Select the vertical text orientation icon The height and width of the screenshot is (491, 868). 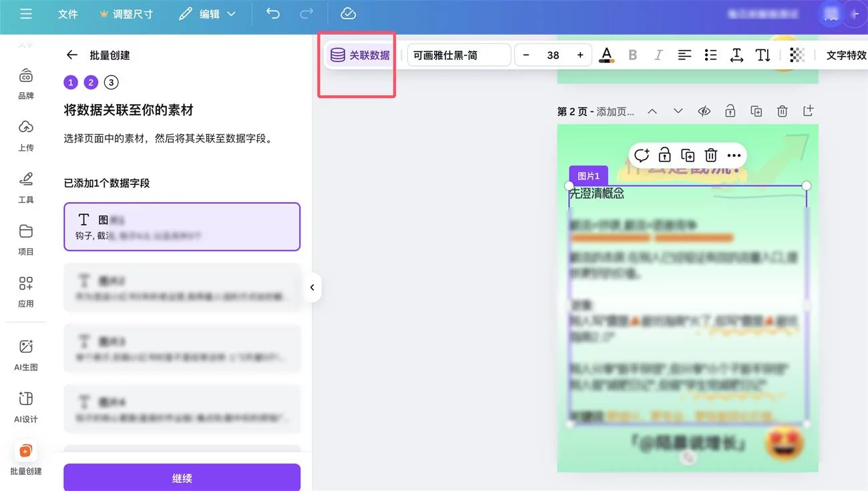(763, 55)
